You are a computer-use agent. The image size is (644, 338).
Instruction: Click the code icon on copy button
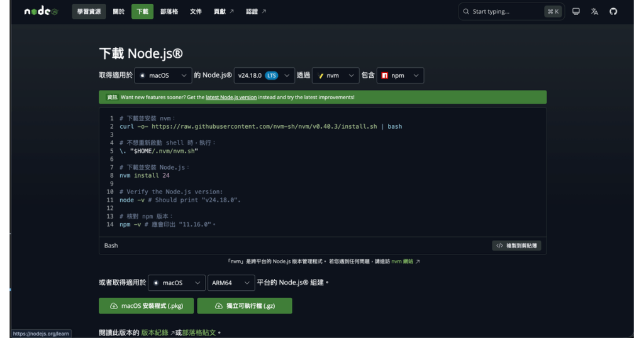499,246
